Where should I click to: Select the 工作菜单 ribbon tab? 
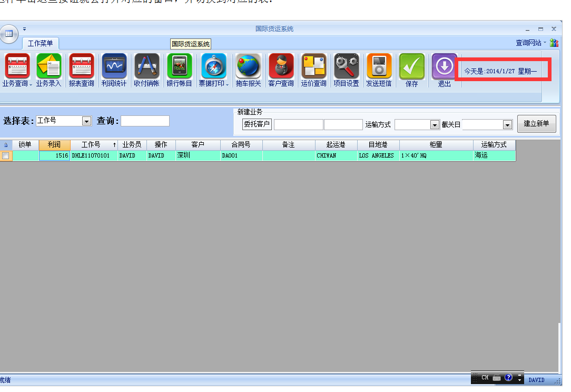pos(41,43)
